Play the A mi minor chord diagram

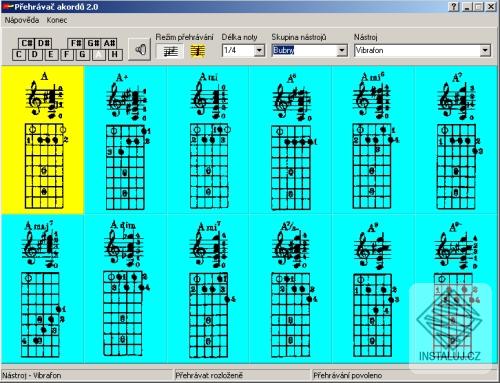[x=208, y=140]
